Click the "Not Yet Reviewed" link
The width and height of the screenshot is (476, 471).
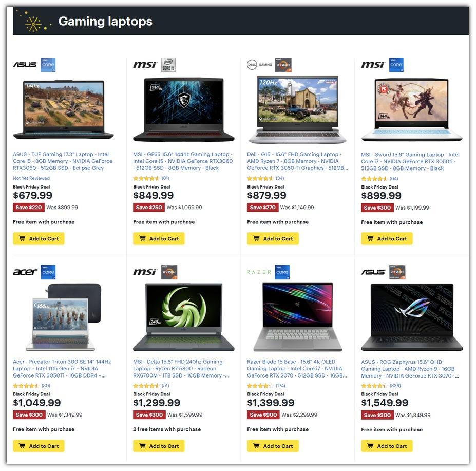tap(31, 178)
